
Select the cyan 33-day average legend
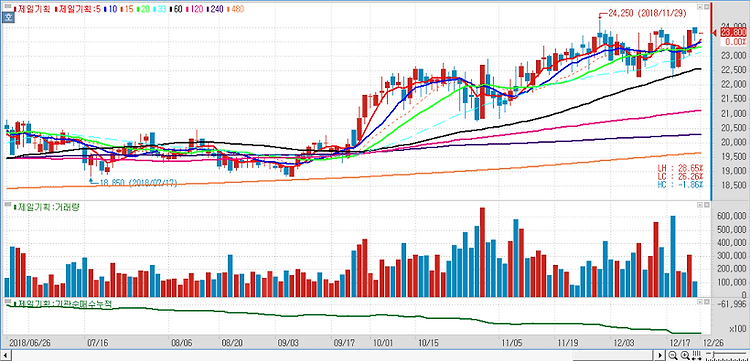[159, 9]
